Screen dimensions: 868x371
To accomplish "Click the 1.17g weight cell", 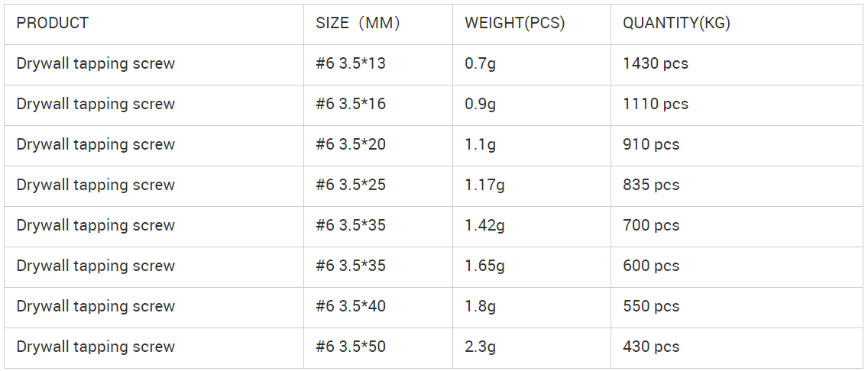I will pos(484,185).
